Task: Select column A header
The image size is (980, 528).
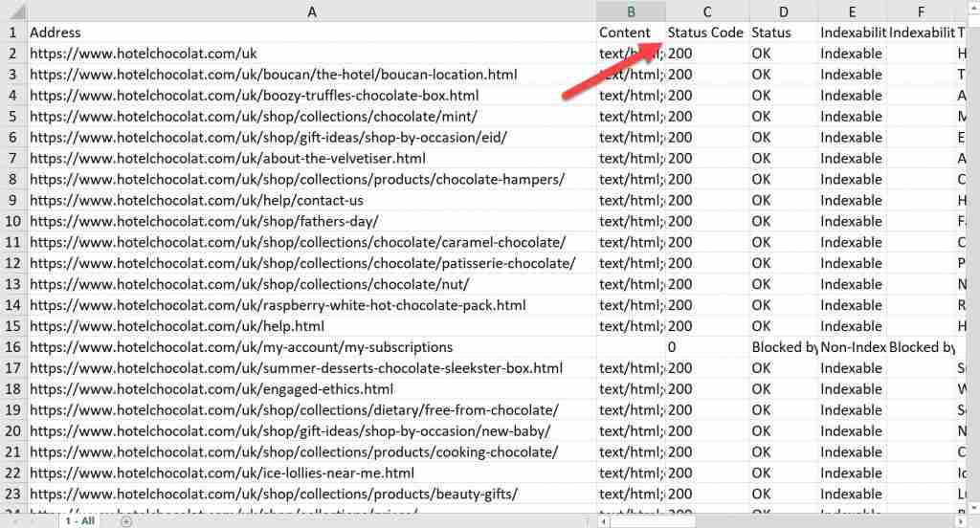Action: 311,11
